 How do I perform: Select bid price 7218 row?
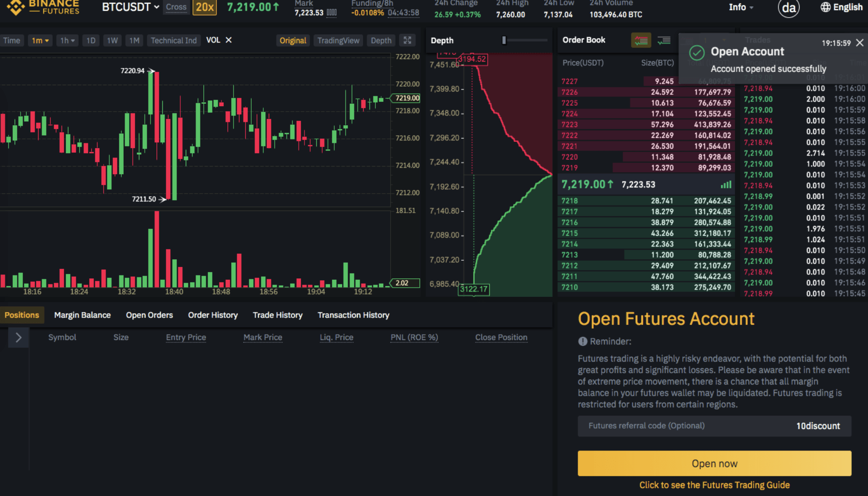coord(646,201)
